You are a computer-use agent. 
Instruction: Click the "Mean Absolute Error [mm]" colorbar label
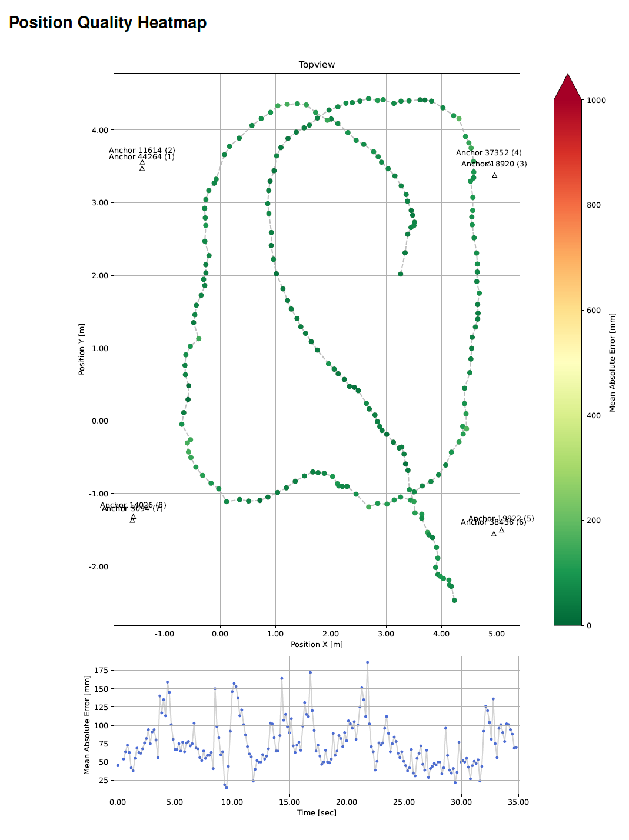coord(613,362)
